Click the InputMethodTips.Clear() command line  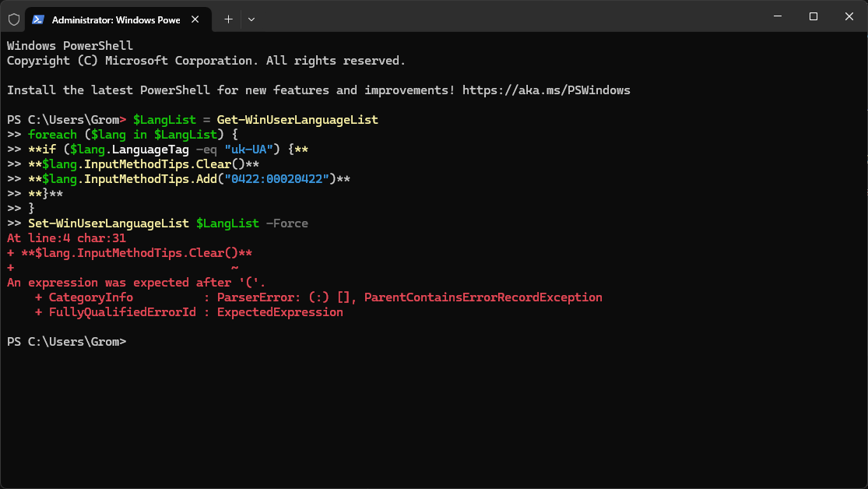click(143, 164)
